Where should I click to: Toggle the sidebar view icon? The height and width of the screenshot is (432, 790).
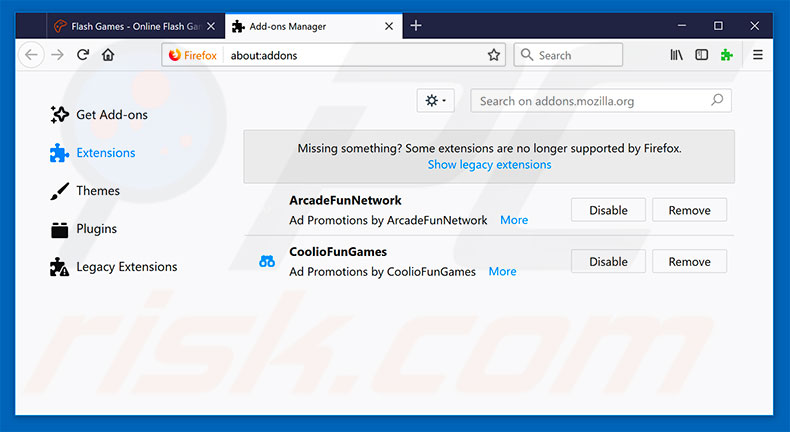click(702, 55)
